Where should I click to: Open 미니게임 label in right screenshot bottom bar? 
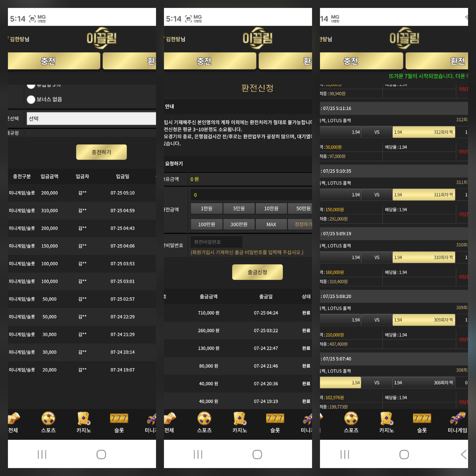pos(457,430)
